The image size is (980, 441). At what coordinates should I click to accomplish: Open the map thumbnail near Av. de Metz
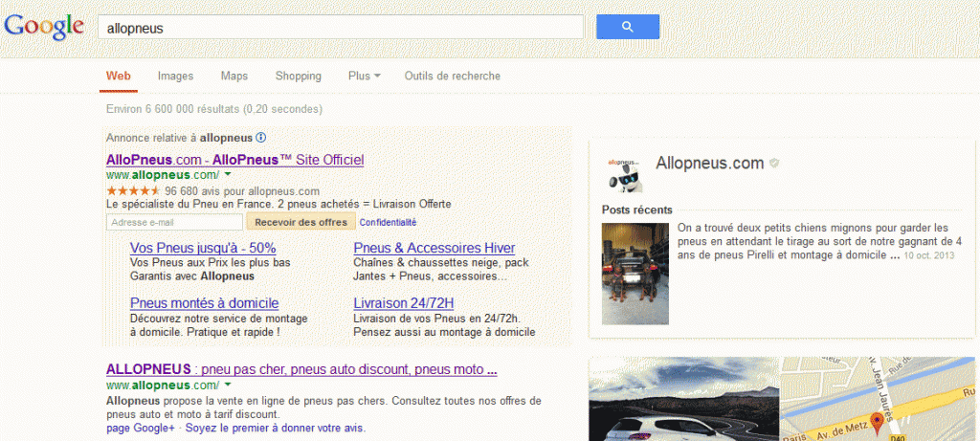877,399
